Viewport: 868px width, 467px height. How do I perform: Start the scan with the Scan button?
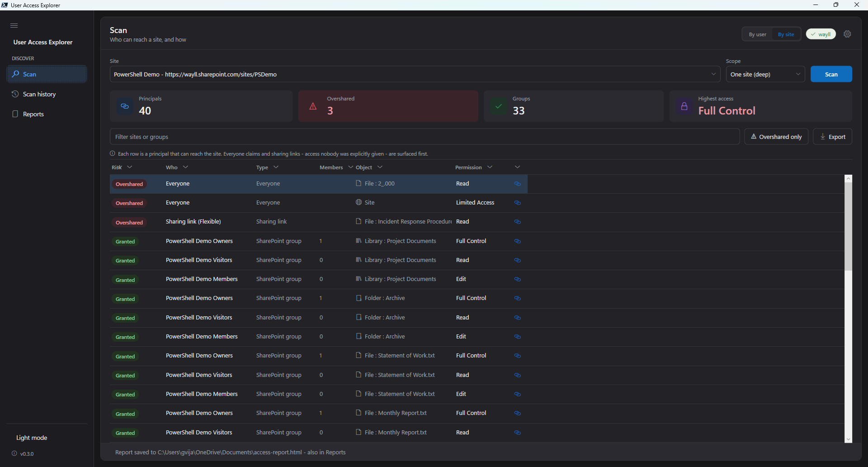coord(831,74)
